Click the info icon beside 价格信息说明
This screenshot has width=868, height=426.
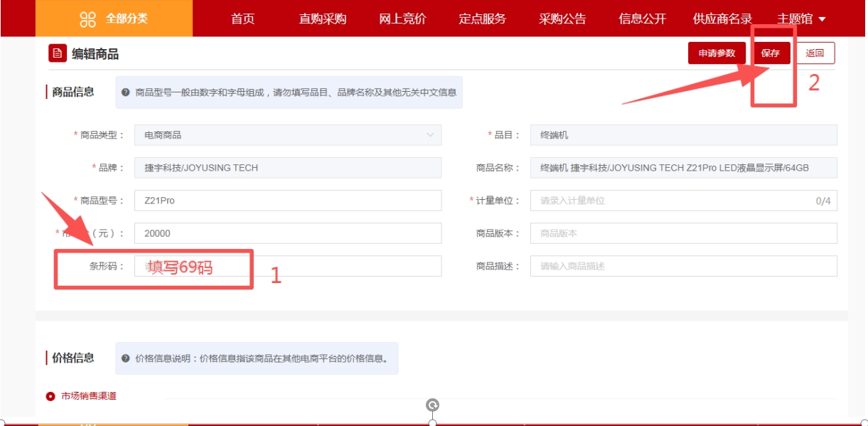coord(126,358)
